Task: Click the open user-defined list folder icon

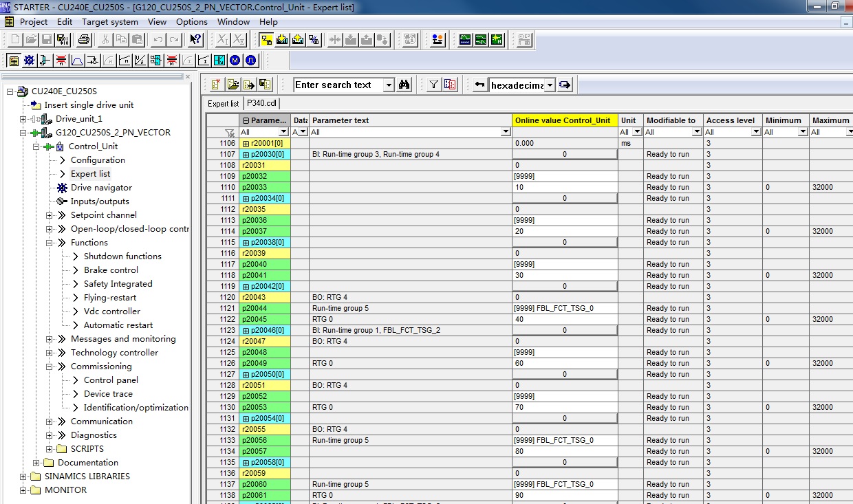Action: [233, 85]
